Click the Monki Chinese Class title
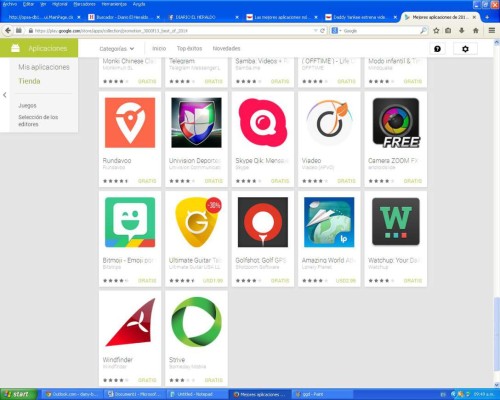 129,61
